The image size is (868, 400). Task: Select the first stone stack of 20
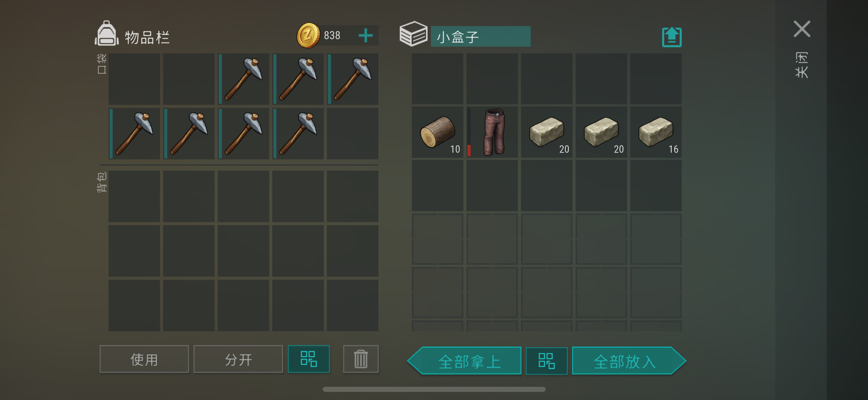point(547,132)
